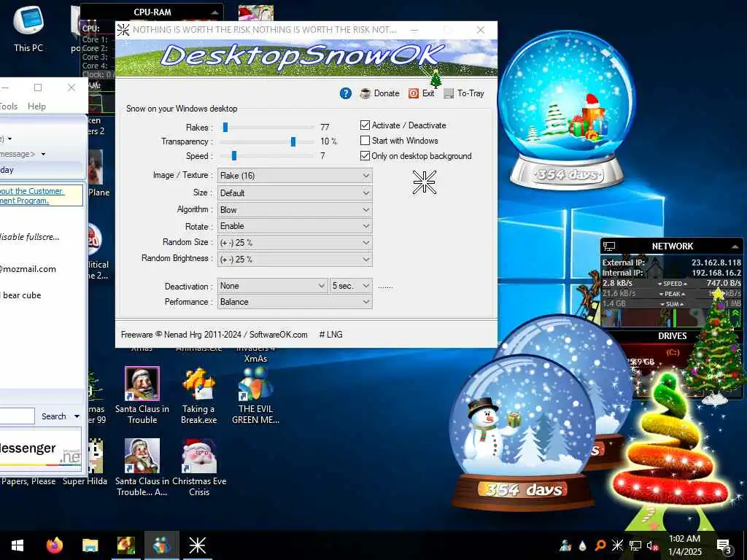
Task: Open Santa Claus in Trouble... A... shortcut
Action: pos(142,467)
